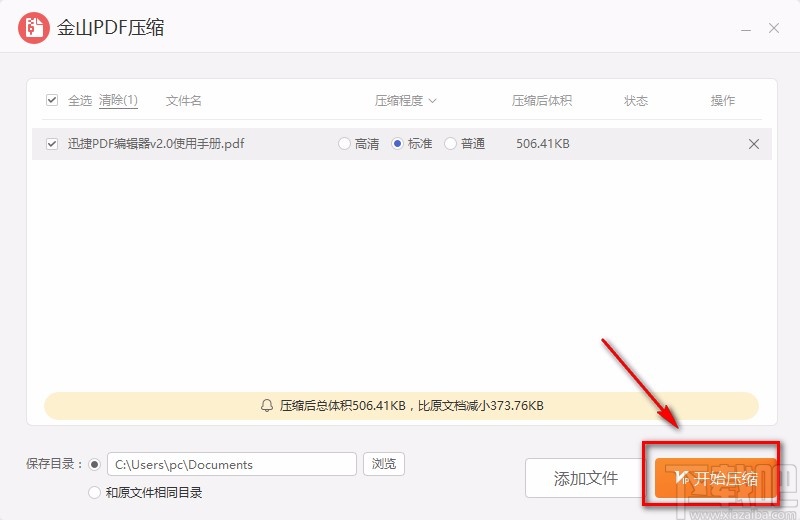Start compression with 开始压缩 button
The image size is (800, 520).
(x=715, y=478)
